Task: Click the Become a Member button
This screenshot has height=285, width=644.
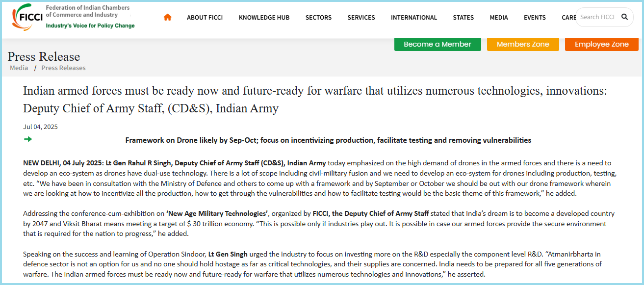Action: (x=438, y=44)
